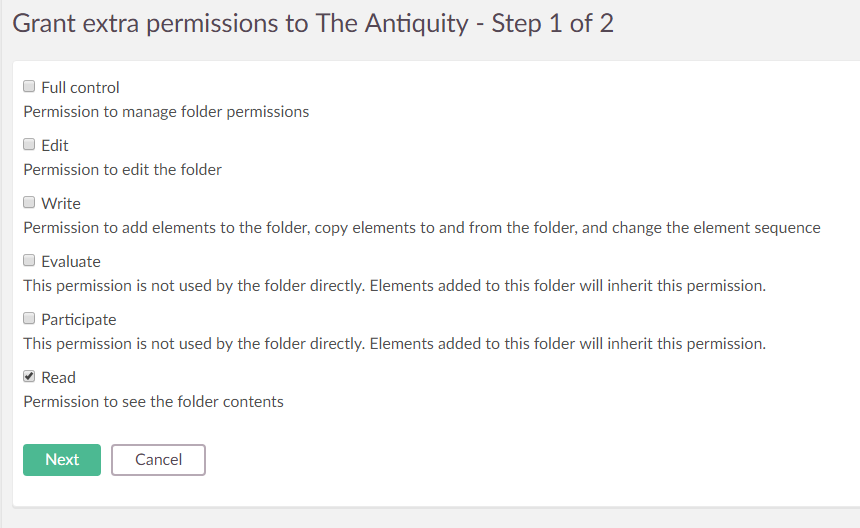Click the 'Read' label text
Viewport: 860px width, 528px height.
(x=59, y=378)
